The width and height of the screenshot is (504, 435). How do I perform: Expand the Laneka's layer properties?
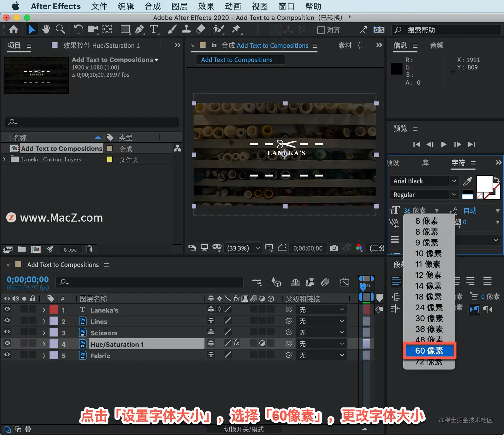44,310
